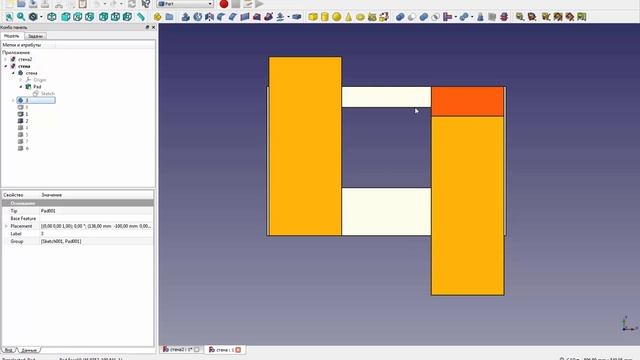Select the Chamfer tool
This screenshot has height=360, width=640.
(x=233, y=17)
